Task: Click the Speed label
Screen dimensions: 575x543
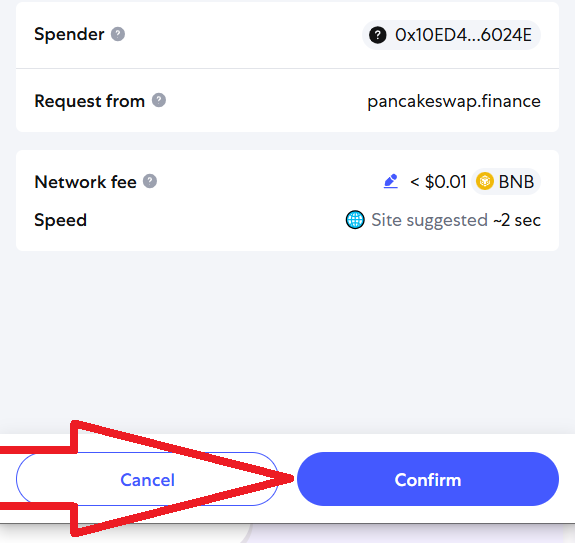Action: (61, 220)
